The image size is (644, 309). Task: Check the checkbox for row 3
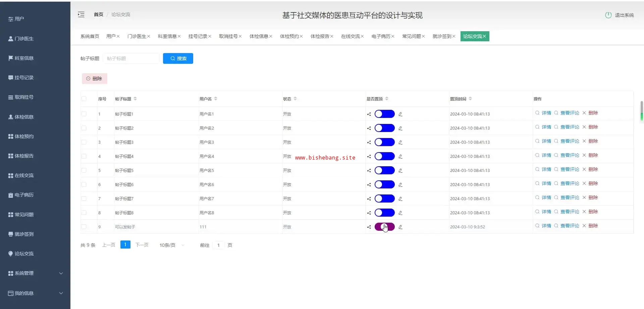pos(84,142)
